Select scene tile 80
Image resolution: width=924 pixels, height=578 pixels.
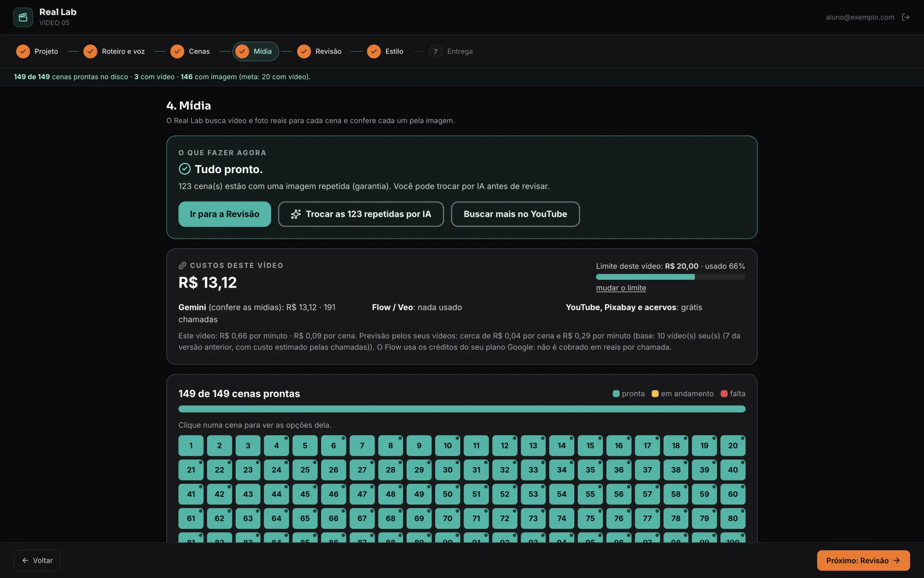point(733,518)
